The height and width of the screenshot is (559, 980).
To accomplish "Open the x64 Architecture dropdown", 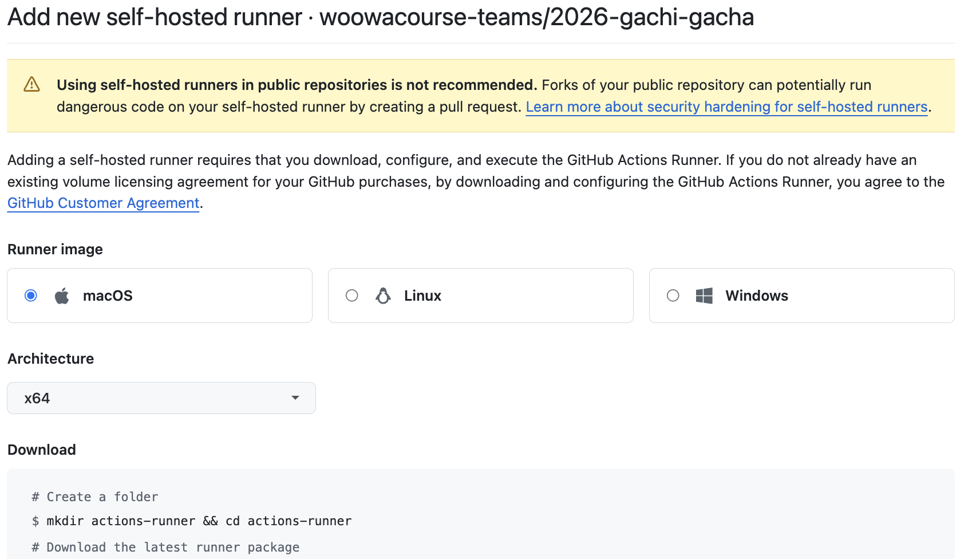I will (161, 398).
